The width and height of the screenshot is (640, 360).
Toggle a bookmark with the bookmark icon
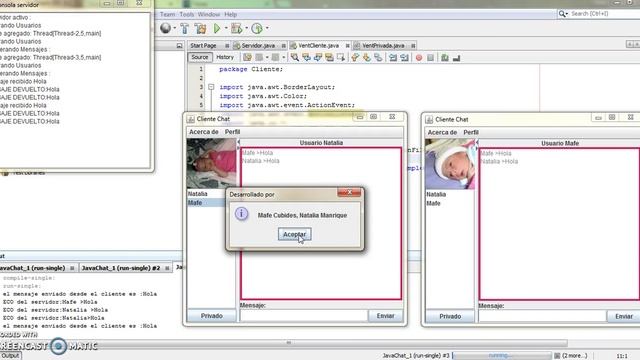pyautogui.click(x=378, y=58)
